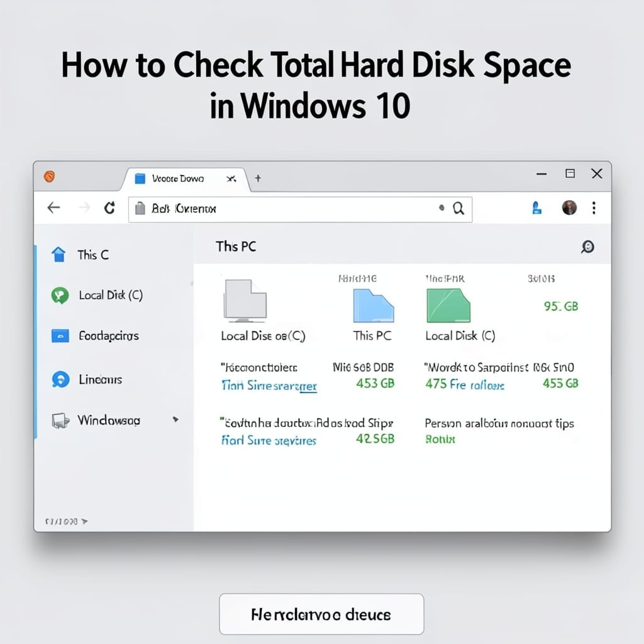Open the green 'Rohbt' link
Viewport: 644px width, 644px height.
point(440,440)
